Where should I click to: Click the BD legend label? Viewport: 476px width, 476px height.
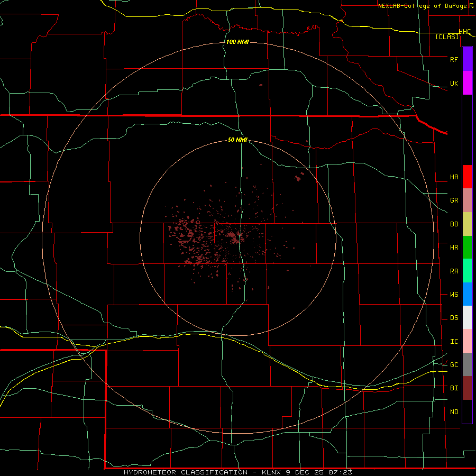point(454,224)
